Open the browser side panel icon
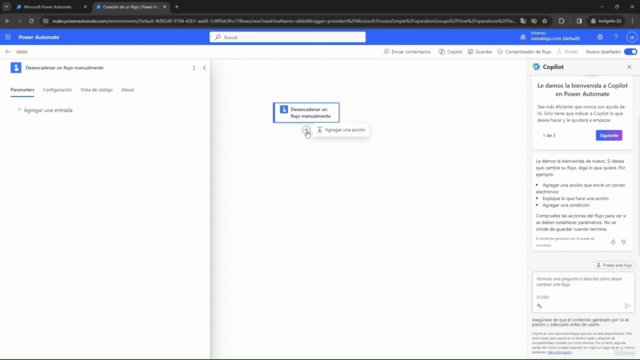 [579, 21]
